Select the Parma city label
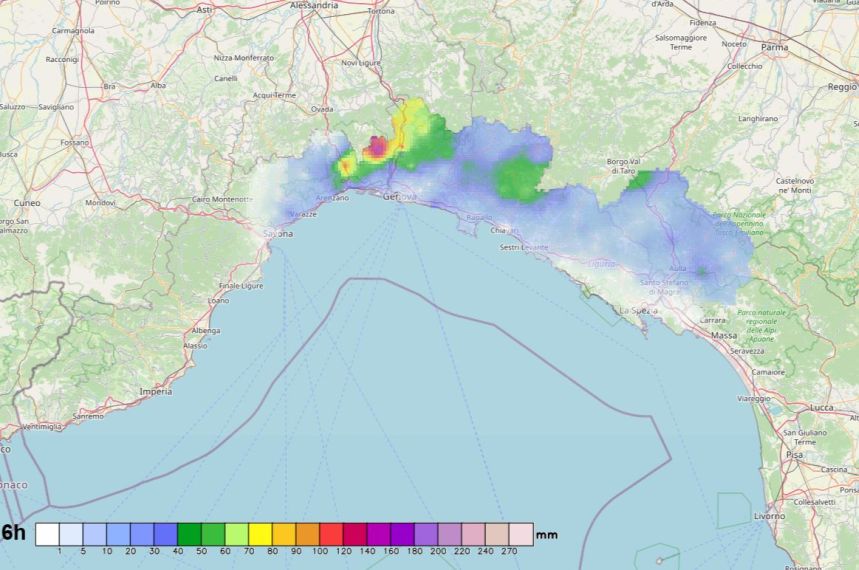859x570 pixels. point(774,47)
